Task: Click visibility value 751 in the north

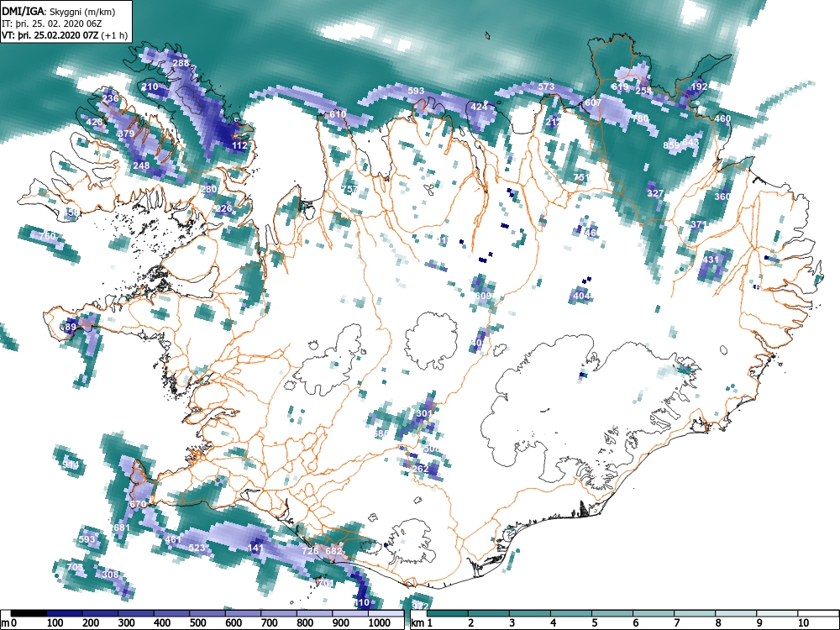Action: tap(582, 177)
